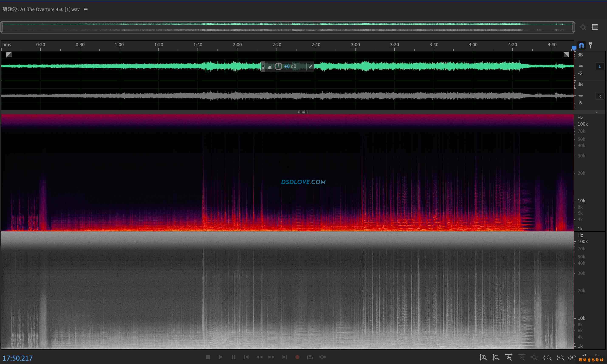Zoom in amplitude
The image size is (607, 364).
click(x=483, y=357)
